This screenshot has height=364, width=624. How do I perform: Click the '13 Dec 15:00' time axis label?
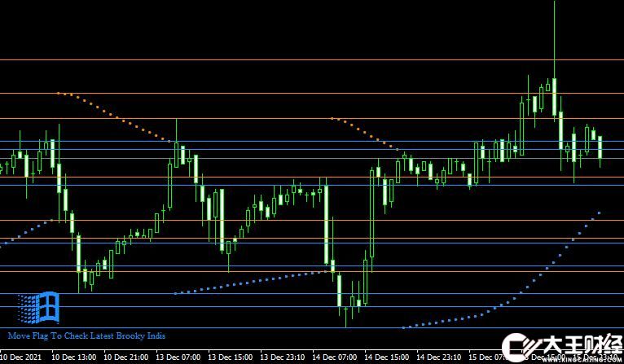230,357
